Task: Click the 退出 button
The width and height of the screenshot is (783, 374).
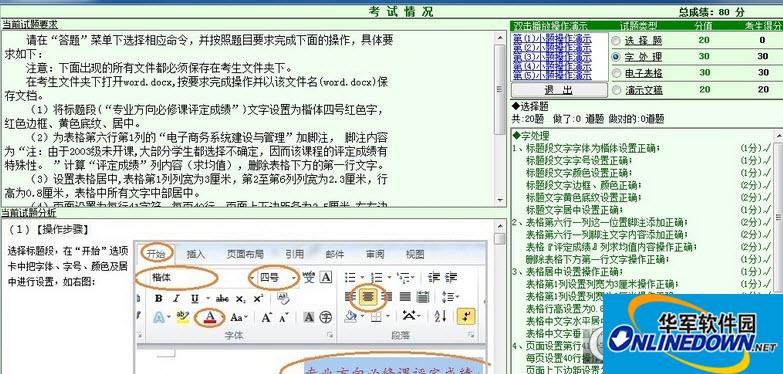Action: coord(559,90)
